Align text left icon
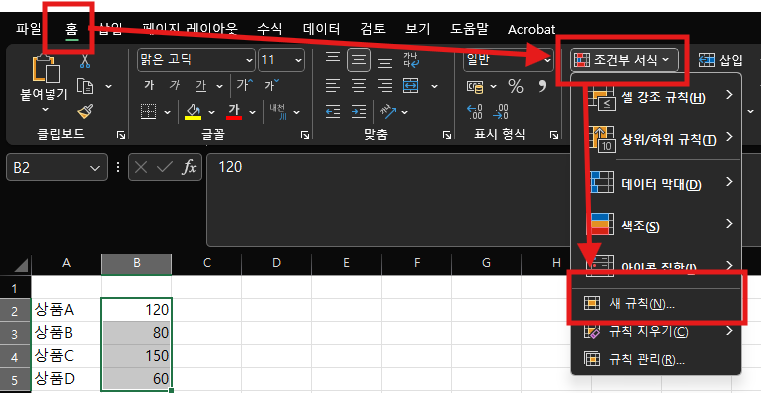Viewport: 761px width, 393px height. [x=332, y=86]
